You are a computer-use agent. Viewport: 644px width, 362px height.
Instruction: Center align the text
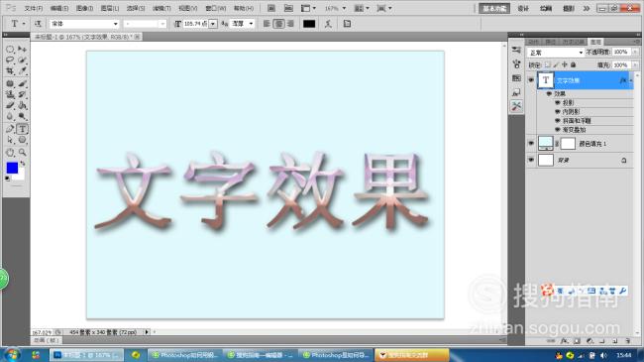coord(278,24)
